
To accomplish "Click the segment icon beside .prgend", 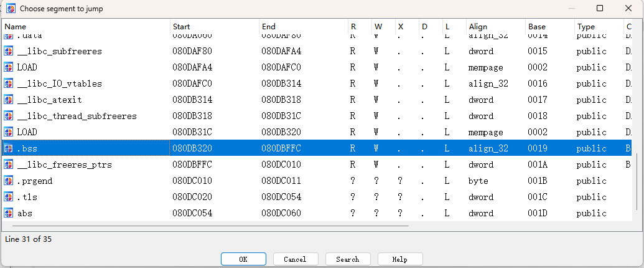I will (9, 181).
